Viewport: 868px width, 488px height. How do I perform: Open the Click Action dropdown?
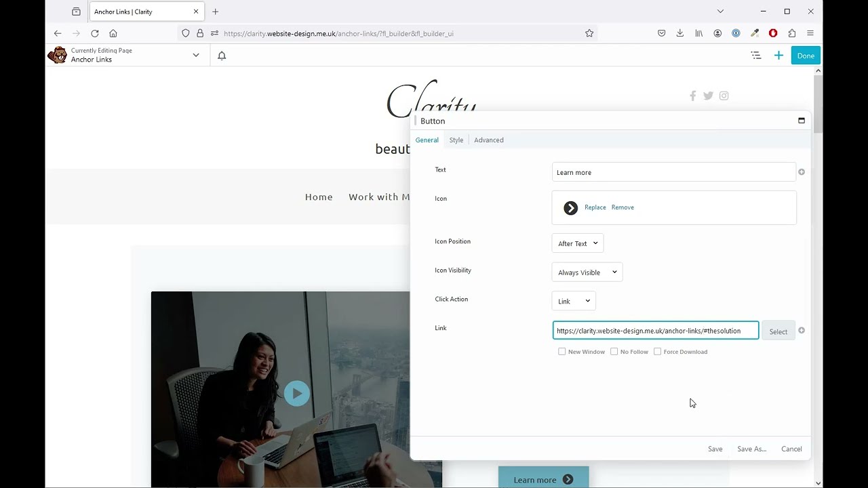pyautogui.click(x=574, y=301)
